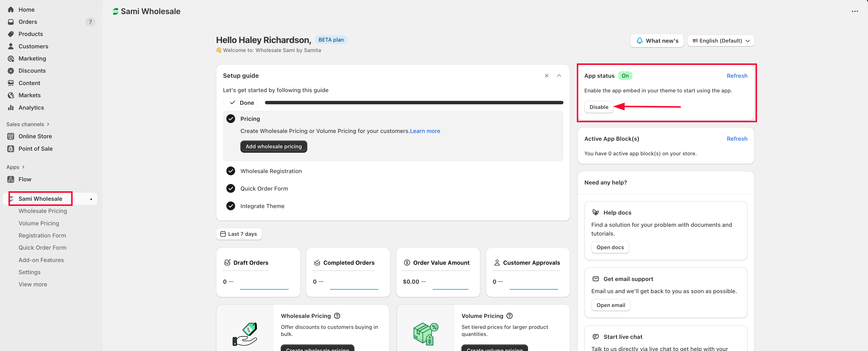Click the Flow app icon
Screen dimensions: 868x351
pyautogui.click(x=11, y=179)
